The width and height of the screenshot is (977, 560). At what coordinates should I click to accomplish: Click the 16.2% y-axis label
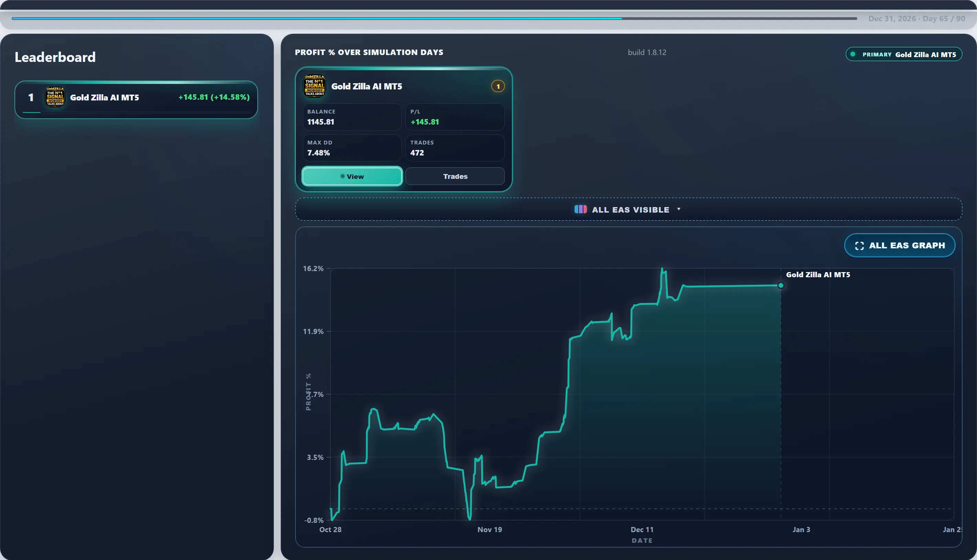[313, 268]
